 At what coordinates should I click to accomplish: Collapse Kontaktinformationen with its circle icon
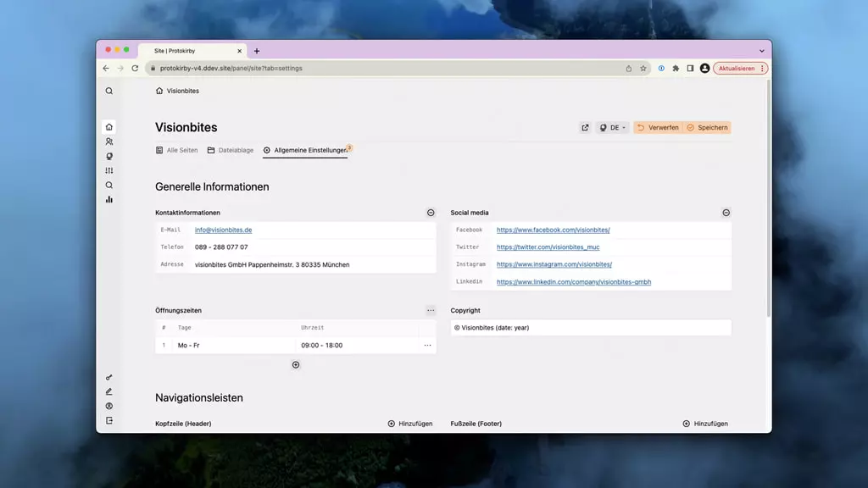point(431,213)
